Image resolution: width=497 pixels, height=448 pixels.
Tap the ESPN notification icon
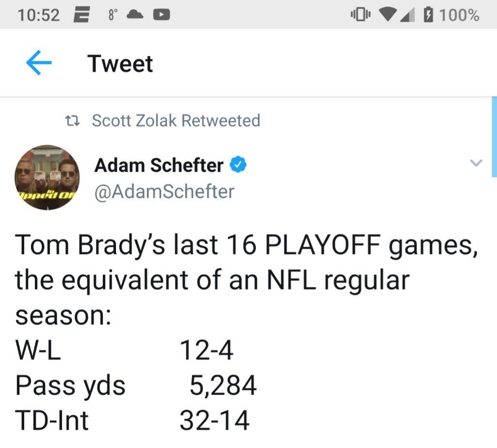82,15
